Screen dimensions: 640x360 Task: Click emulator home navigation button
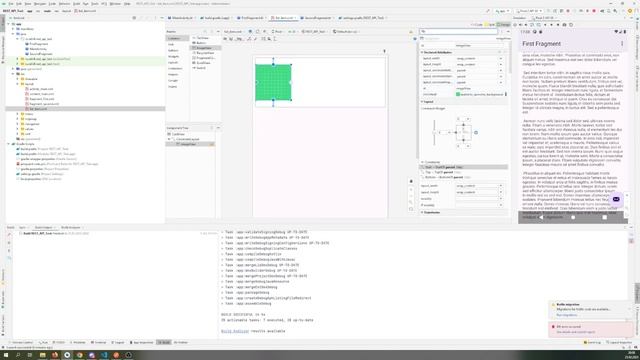click(573, 218)
